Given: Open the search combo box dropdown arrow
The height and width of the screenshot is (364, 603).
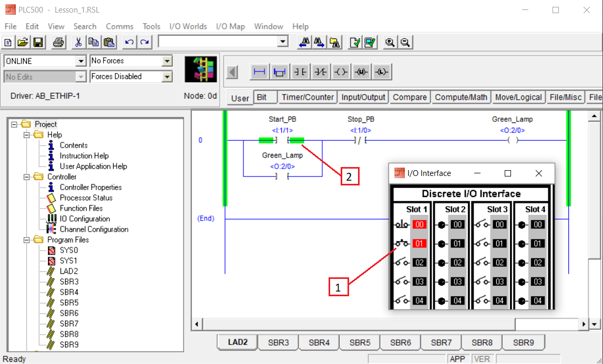Looking at the screenshot, I should (283, 41).
